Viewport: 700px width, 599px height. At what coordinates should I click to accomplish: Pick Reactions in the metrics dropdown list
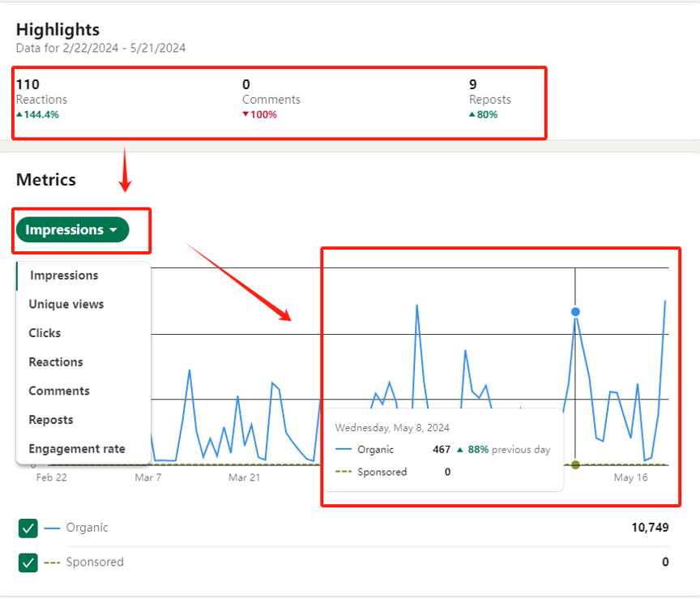pyautogui.click(x=83, y=362)
